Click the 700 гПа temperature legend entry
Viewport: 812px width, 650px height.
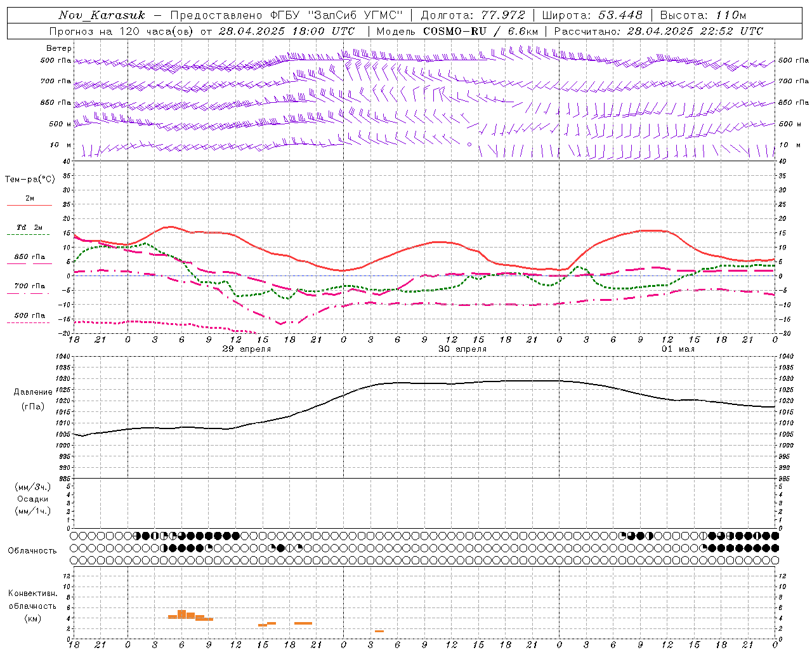coord(30,286)
